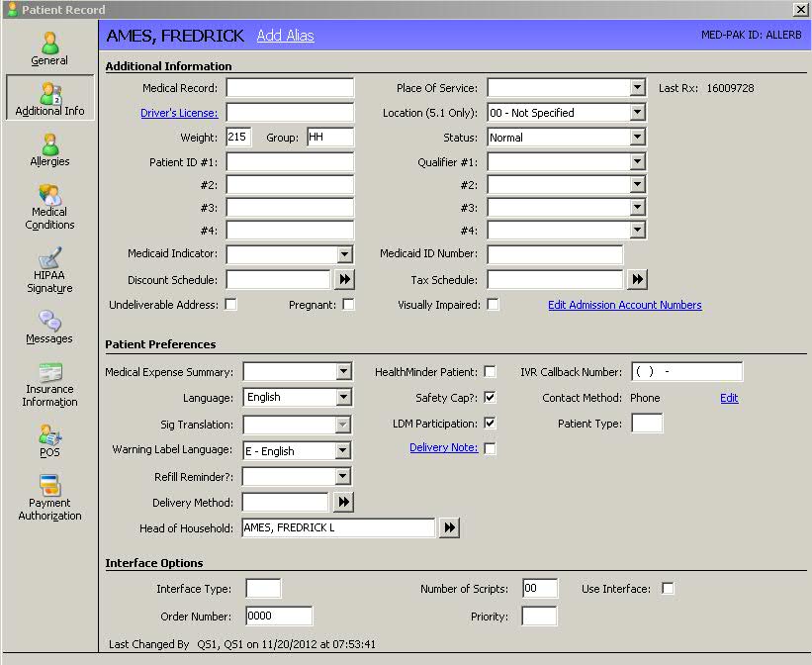Viewport: 812px width, 665px height.
Task: Toggle the Undeliverable Address checkbox
Action: [x=231, y=304]
